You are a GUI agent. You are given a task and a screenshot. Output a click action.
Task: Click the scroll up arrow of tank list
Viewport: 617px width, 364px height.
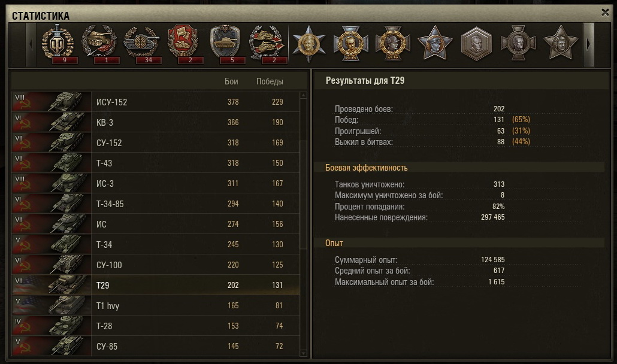(303, 96)
